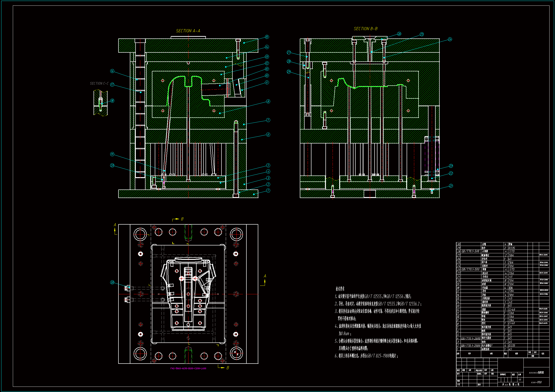
Task: Select the 技术要求 heading text
Action: 340,289
